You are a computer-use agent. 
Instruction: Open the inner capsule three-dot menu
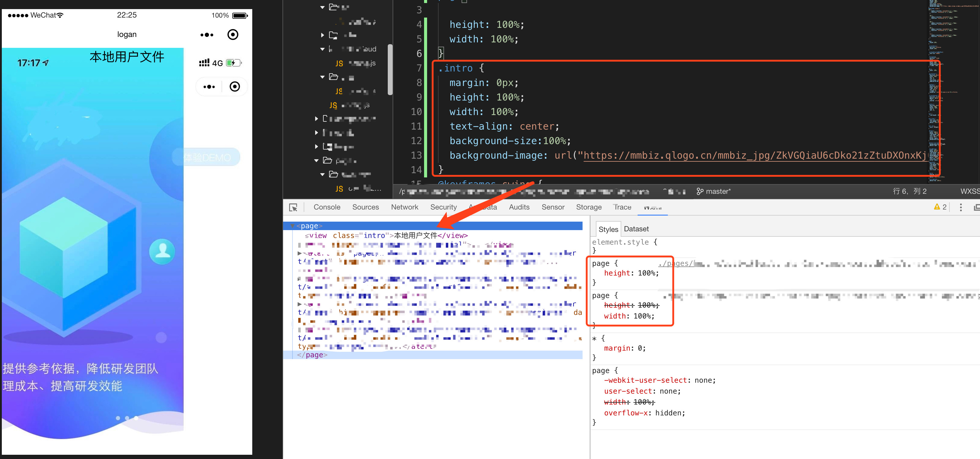(209, 87)
